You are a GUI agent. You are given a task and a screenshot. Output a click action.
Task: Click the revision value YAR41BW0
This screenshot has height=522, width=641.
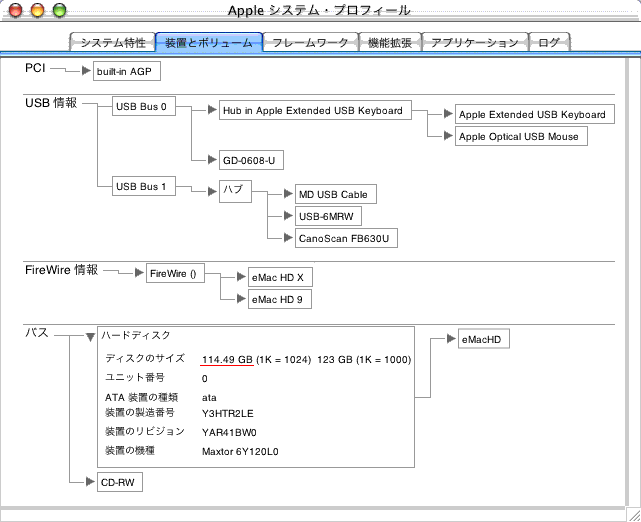point(229,432)
